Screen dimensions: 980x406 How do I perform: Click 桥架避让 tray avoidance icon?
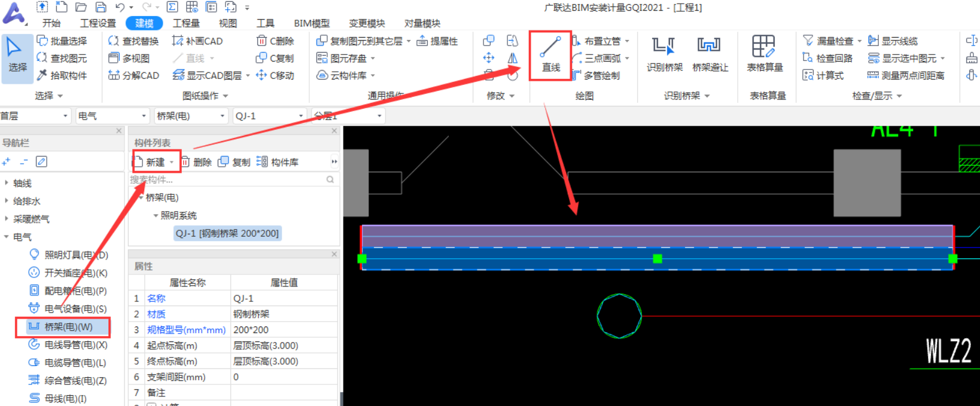point(710,55)
